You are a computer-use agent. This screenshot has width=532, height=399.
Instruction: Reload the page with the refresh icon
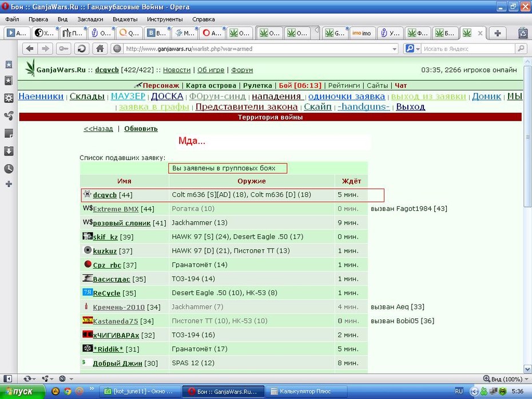[81, 49]
